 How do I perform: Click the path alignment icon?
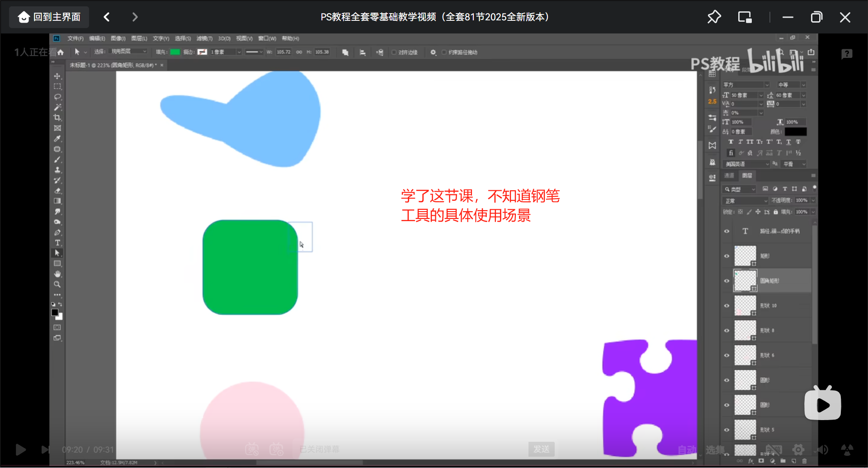pyautogui.click(x=363, y=52)
